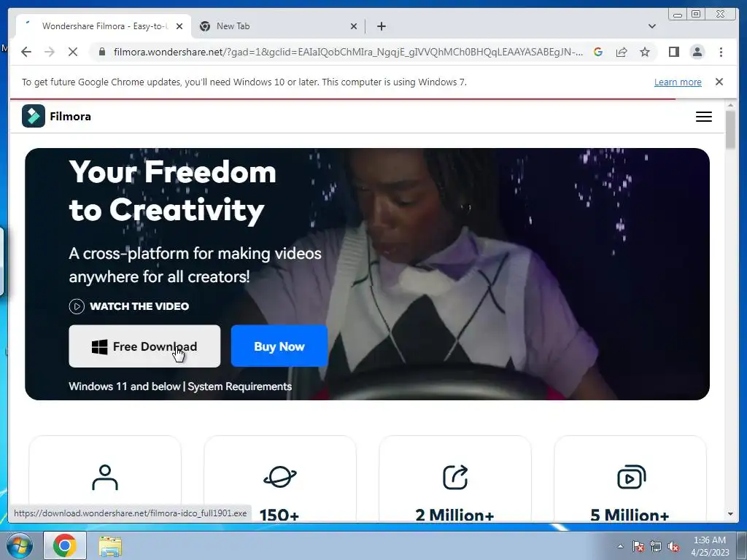Open the Chrome side panel icon

coord(673,52)
